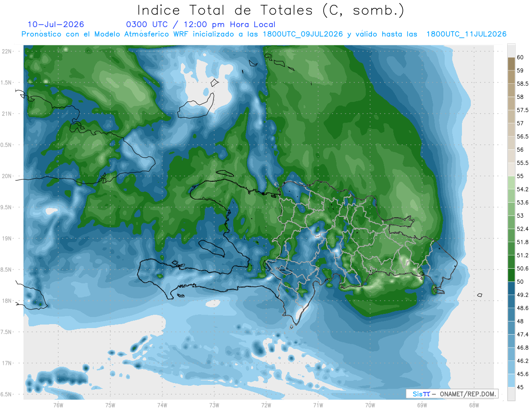Click the "48.6" legend value
This screenshot has width=532, height=411.
(x=522, y=308)
